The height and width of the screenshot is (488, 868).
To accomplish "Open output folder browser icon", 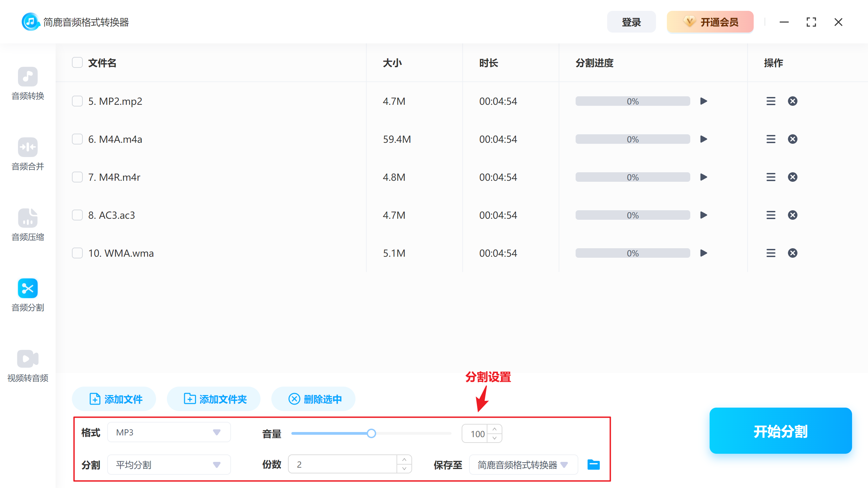I will click(593, 464).
